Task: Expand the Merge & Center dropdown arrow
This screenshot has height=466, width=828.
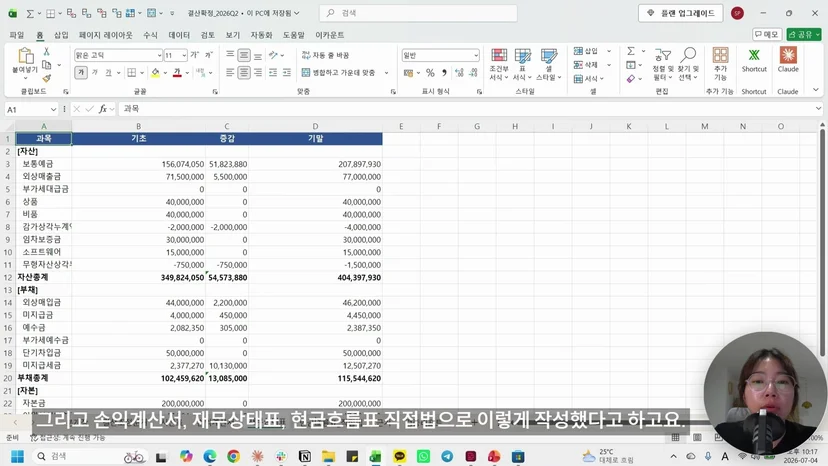Action: click(x=387, y=72)
